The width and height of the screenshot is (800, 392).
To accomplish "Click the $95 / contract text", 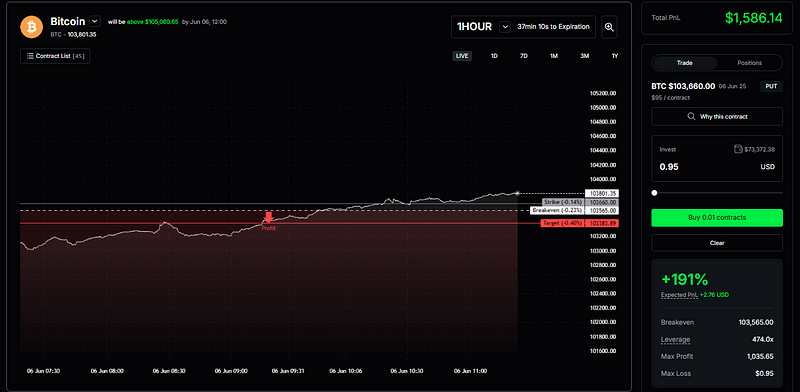I will pos(669,97).
